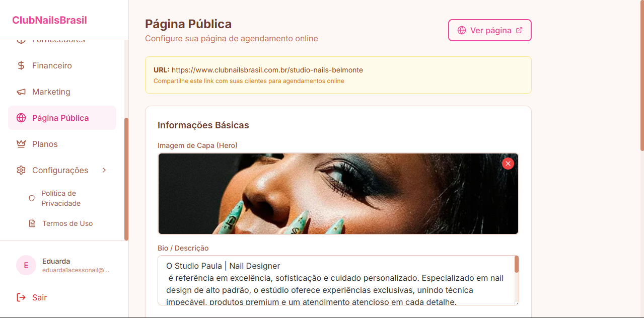Viewport: 644px width, 318px height.
Task: Open the Planos menu item
Action: pos(62,144)
